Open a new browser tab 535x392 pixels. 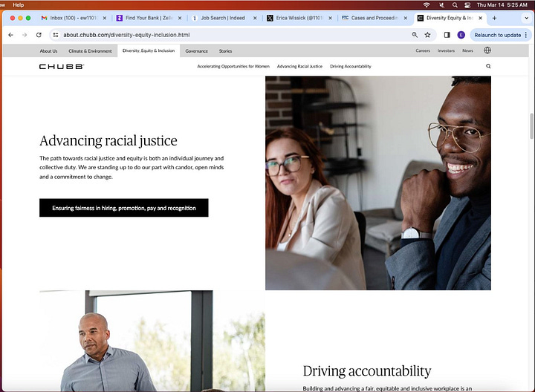point(494,18)
